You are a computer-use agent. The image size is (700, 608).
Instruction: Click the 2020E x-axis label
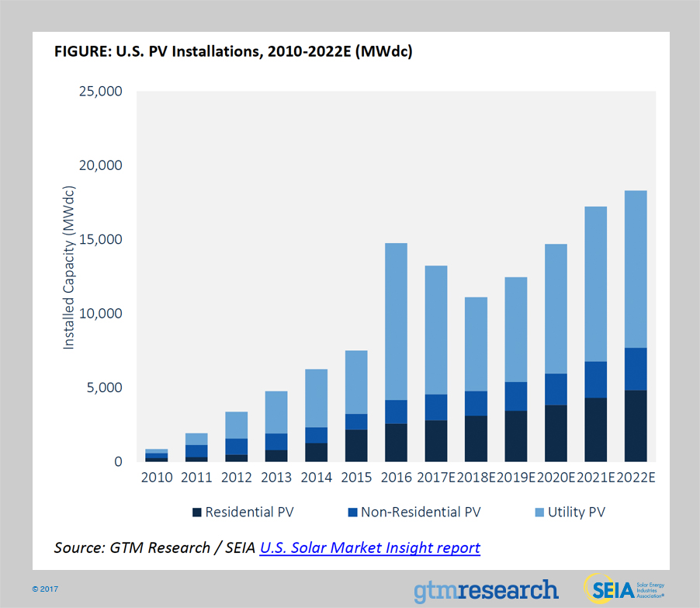tap(556, 478)
